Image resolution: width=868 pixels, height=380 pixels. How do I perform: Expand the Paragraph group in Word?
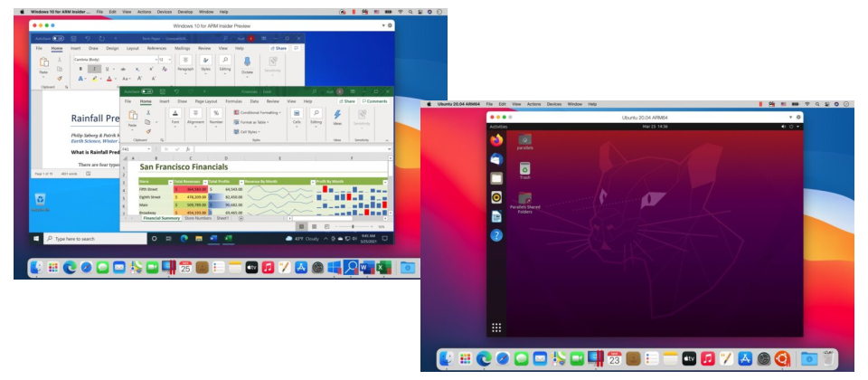point(185,64)
